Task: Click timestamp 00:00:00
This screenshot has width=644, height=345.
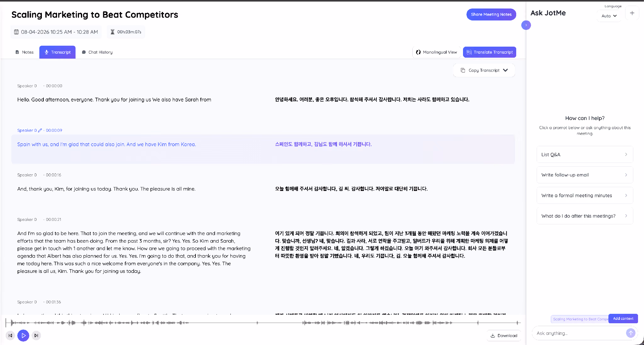Action: coord(54,86)
